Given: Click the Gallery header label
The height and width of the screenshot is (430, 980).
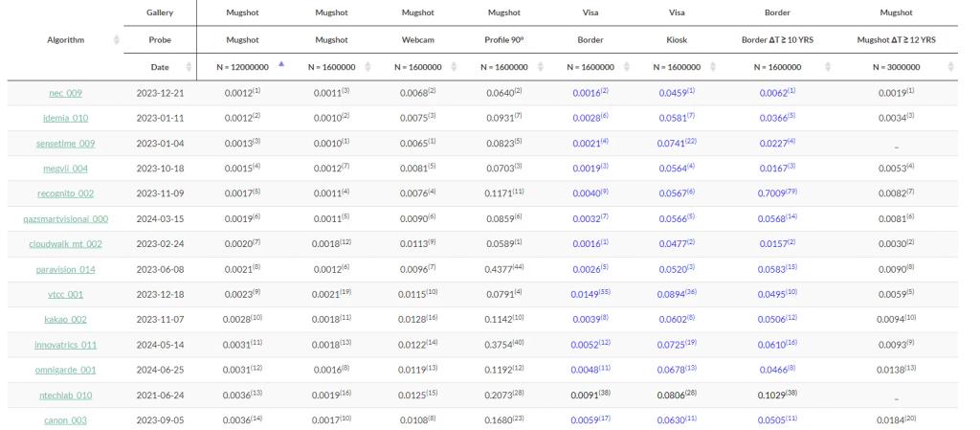Looking at the screenshot, I should (160, 12).
